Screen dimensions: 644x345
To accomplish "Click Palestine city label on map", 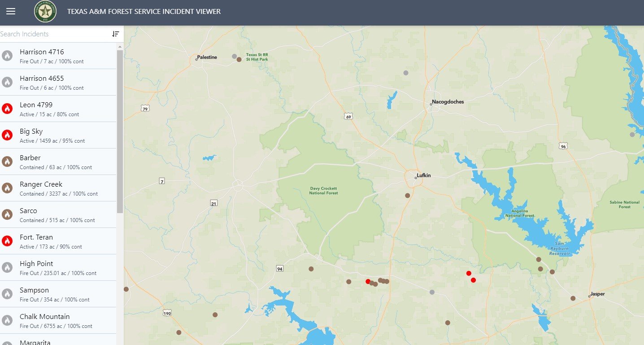I will pos(207,57).
